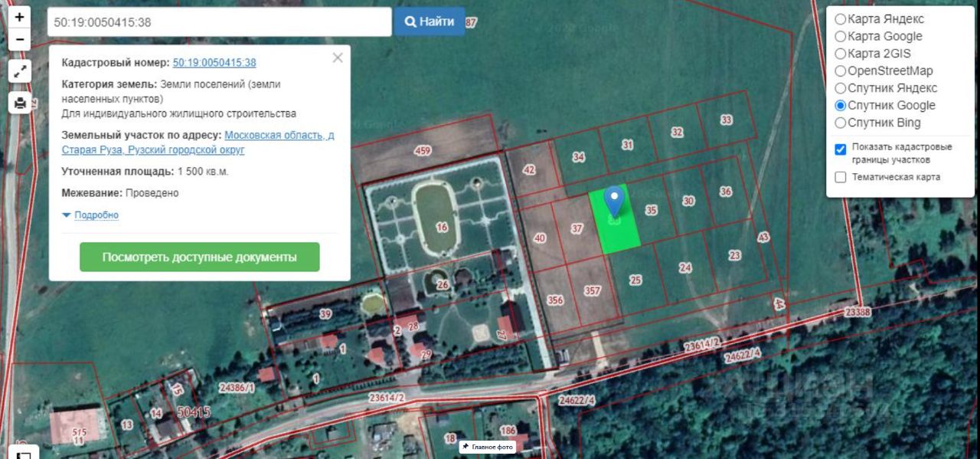Click parcel number 25 on map

pyautogui.click(x=635, y=280)
